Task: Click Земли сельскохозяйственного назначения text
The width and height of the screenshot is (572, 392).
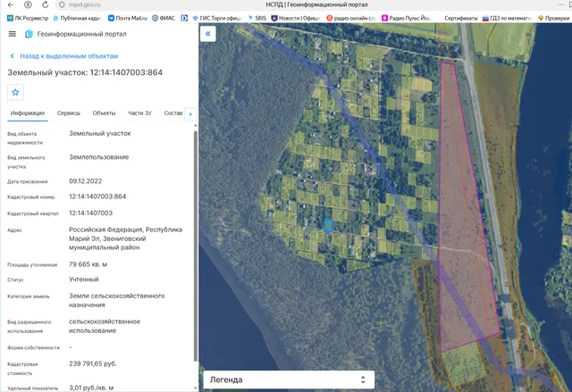Action: [117, 301]
